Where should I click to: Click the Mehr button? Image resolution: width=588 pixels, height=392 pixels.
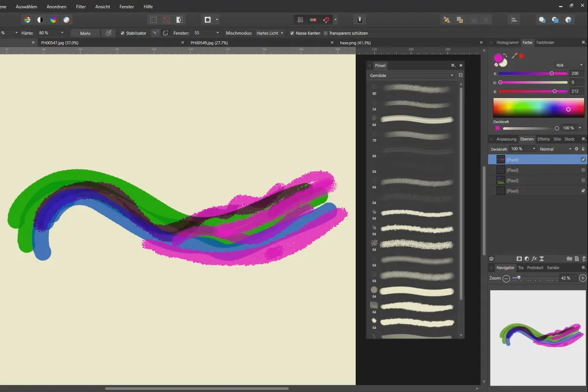coord(85,33)
